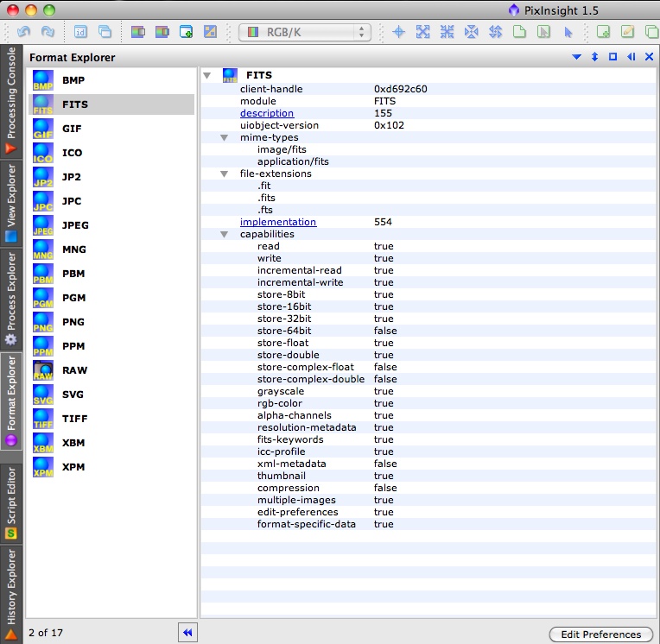
Task: Open the implementation link
Action: pos(278,222)
